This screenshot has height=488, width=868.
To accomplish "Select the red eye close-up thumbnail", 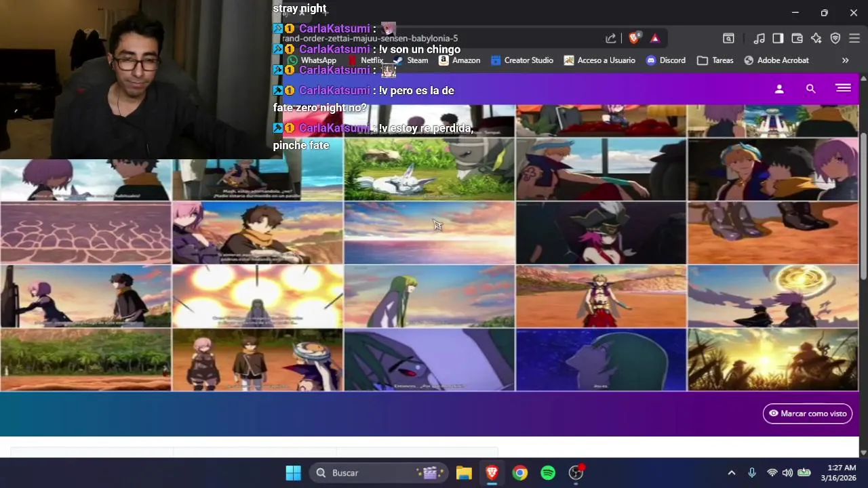I will 429,360.
